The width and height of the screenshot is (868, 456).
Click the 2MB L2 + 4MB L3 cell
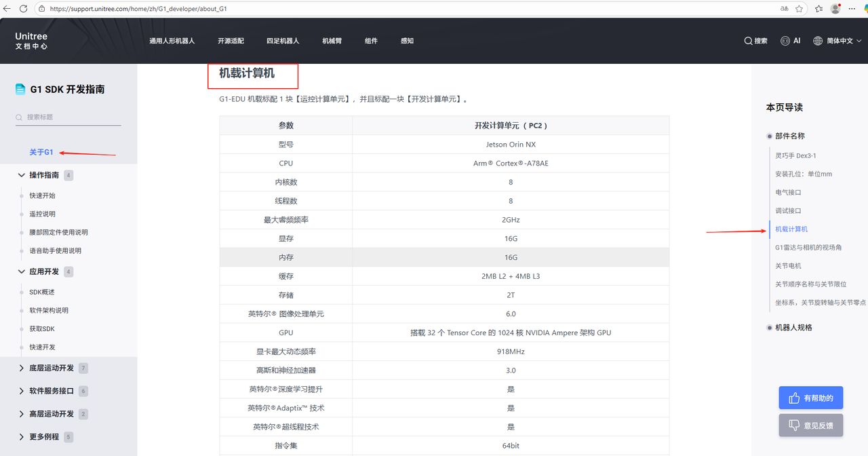pyautogui.click(x=511, y=276)
